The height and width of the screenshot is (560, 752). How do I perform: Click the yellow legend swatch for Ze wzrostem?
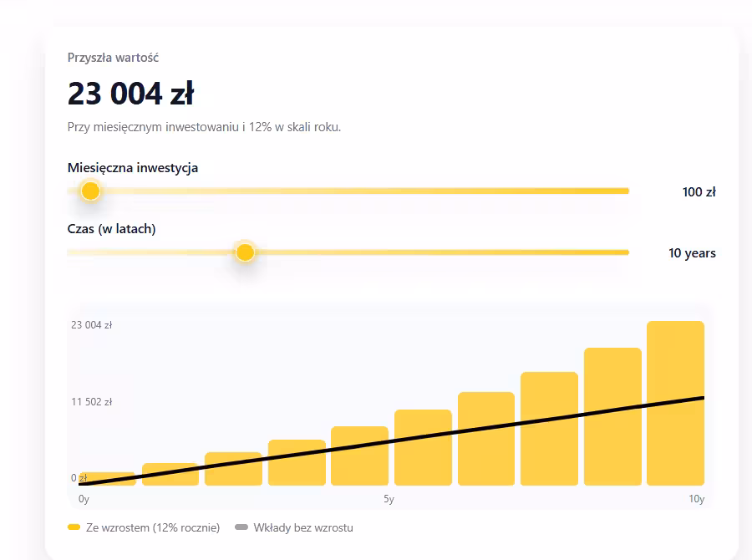[74, 527]
